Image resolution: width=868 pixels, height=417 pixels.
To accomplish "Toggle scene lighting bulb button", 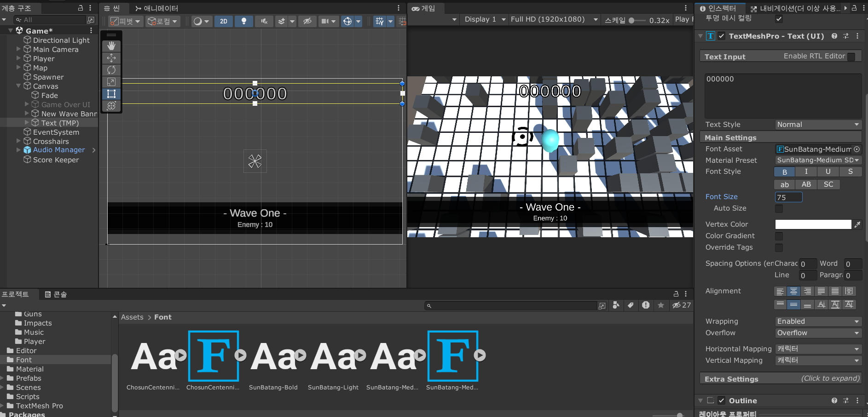I will point(244,21).
